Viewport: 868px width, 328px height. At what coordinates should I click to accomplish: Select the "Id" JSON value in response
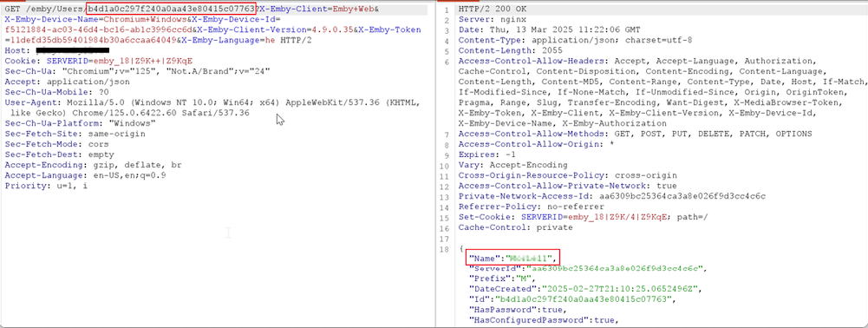(x=585, y=299)
